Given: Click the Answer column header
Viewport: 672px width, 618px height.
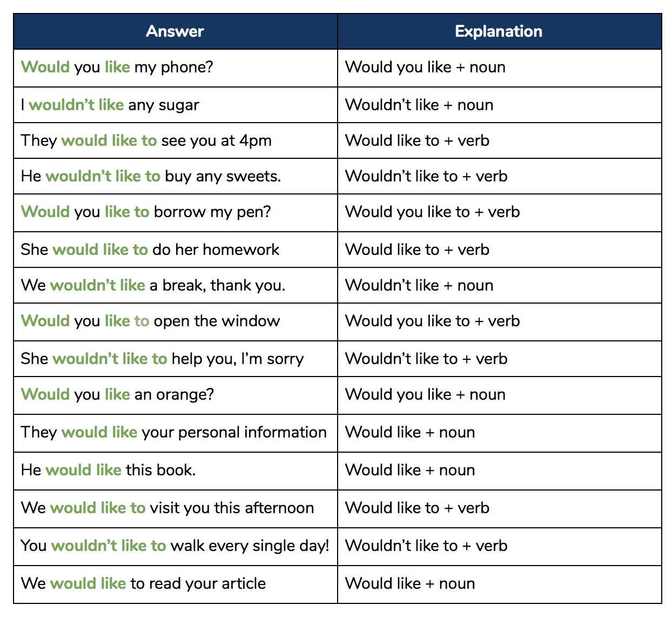Looking at the screenshot, I should point(175,31).
